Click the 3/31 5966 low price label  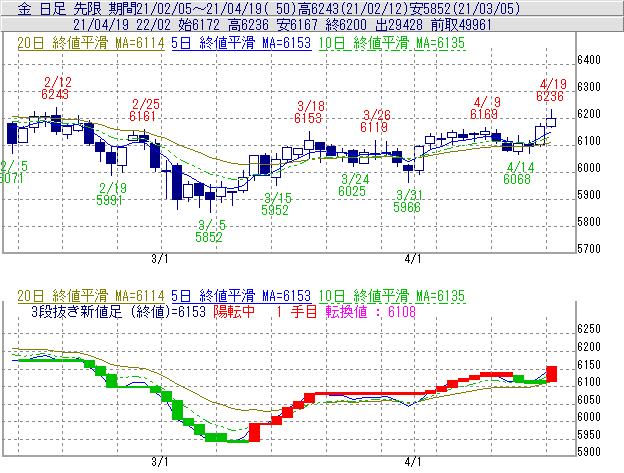408,201
